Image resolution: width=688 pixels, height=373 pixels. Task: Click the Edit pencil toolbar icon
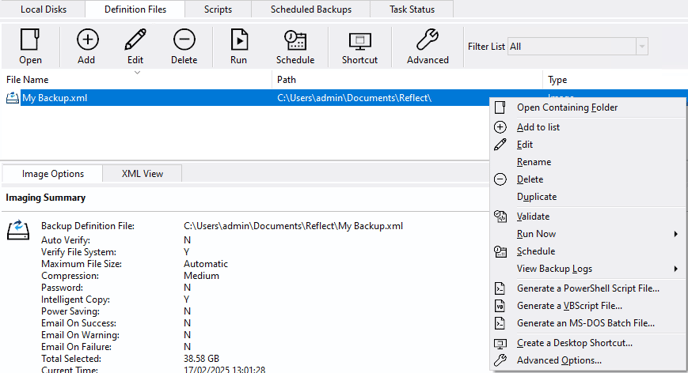pos(135,39)
